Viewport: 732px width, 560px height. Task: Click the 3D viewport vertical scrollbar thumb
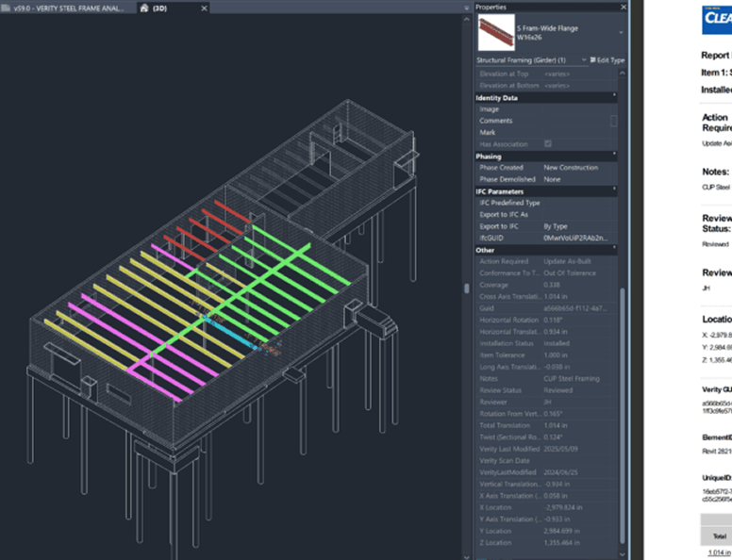466,288
